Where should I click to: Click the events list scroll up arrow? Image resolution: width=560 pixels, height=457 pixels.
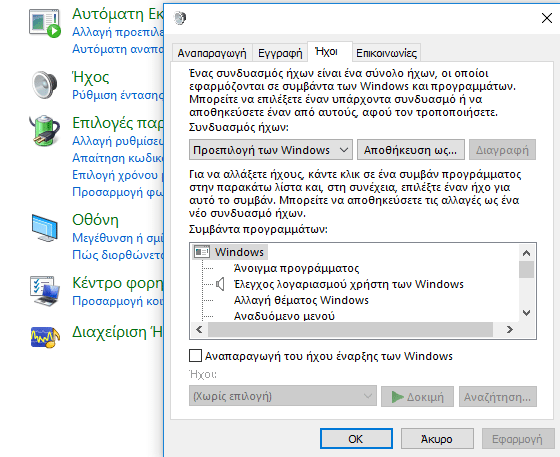point(526,253)
